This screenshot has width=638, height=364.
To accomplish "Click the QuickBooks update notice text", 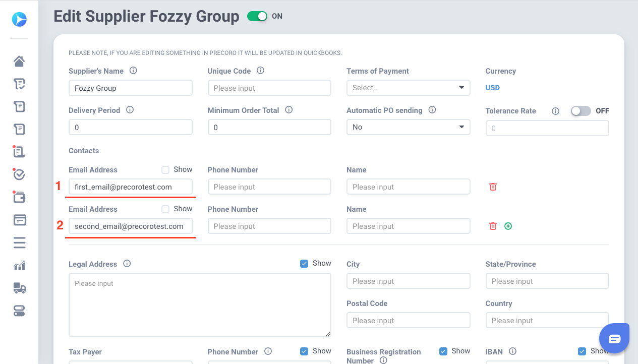I will pos(205,52).
